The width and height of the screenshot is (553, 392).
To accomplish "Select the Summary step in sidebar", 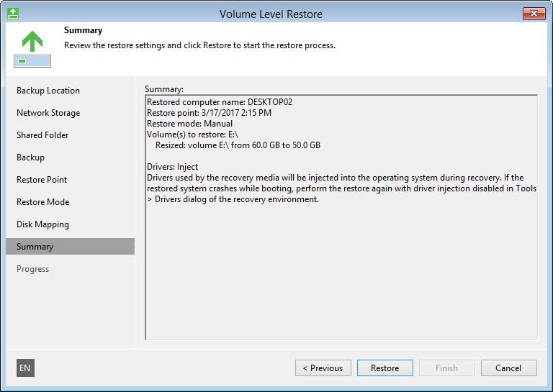I will click(70, 247).
